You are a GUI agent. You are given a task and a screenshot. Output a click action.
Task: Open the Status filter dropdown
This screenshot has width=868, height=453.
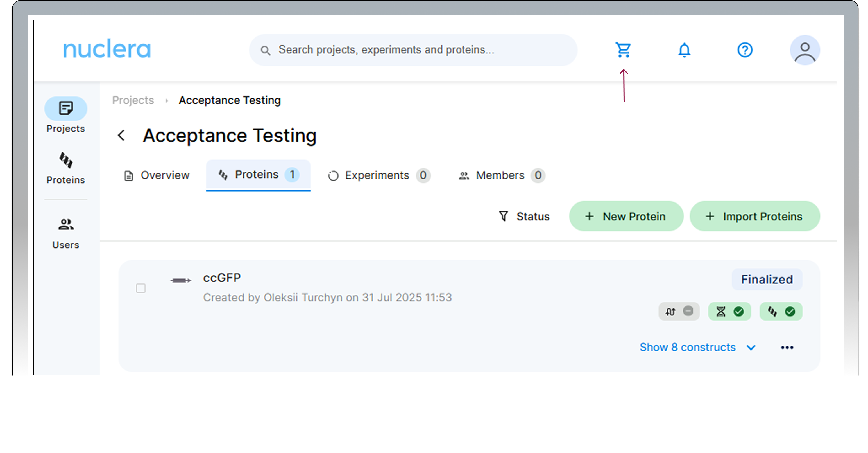coord(524,216)
